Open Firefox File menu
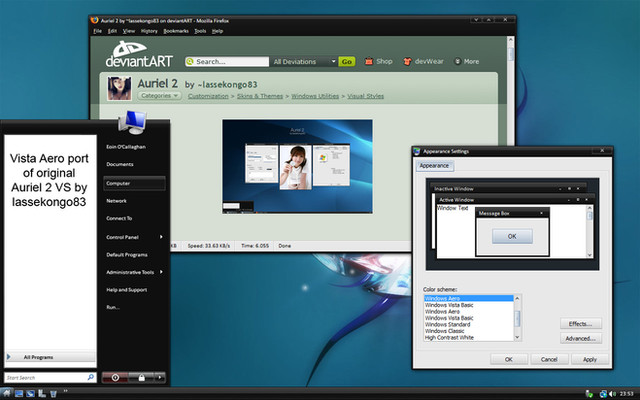 tap(97, 31)
